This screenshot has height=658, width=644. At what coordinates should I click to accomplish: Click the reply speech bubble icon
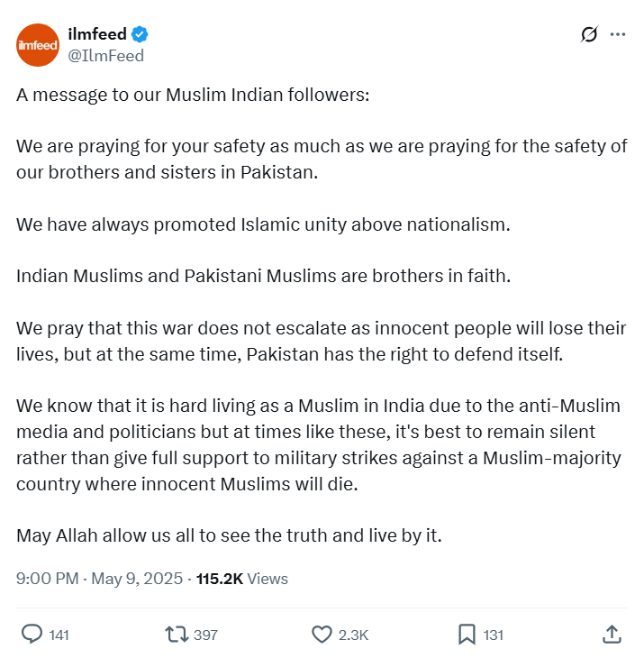(32, 635)
